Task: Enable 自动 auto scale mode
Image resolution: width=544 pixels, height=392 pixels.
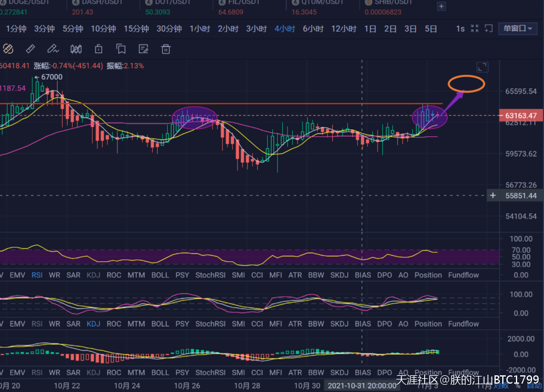Action: pos(534,386)
